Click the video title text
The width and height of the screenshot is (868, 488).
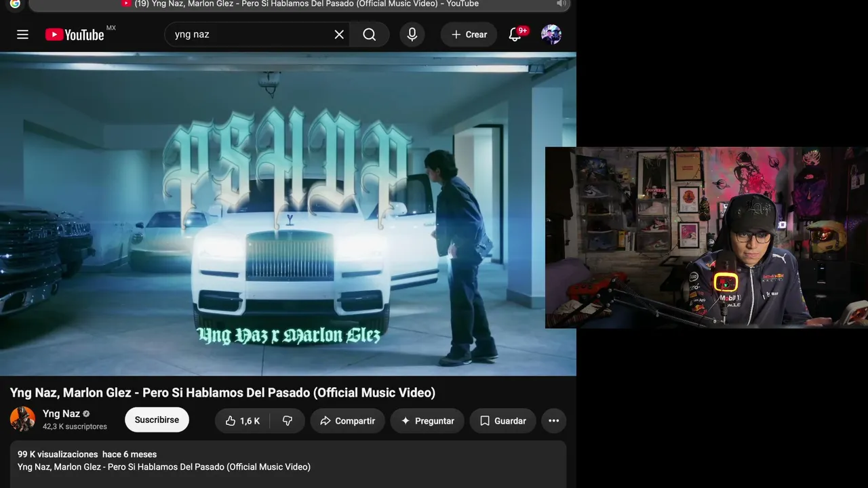[222, 393]
